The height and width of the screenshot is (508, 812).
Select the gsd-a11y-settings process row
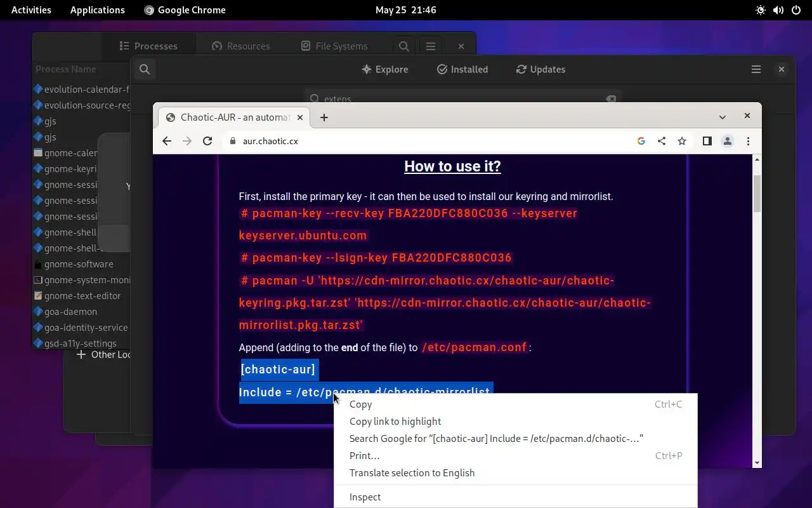81,344
